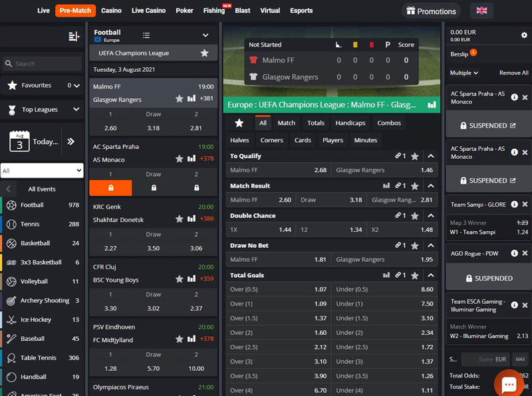This screenshot has height=396, width=532.
Task: Set MAX stake
Action: pyautogui.click(x=520, y=359)
